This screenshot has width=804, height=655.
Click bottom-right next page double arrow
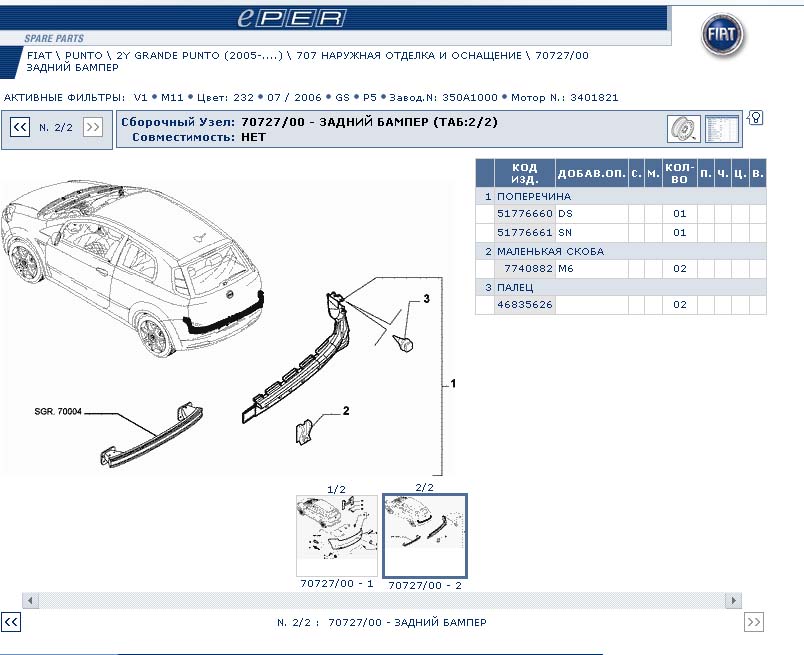[x=754, y=622]
